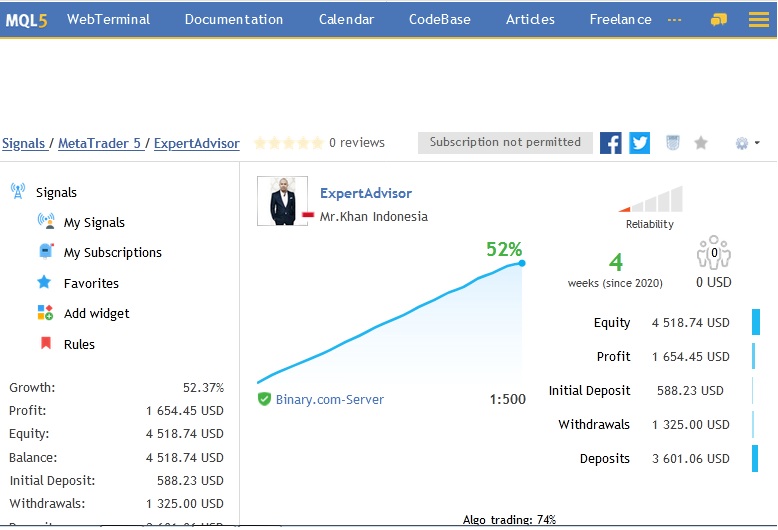Open the gear settings dropdown
This screenshot has height=530, width=778.
pyautogui.click(x=747, y=143)
